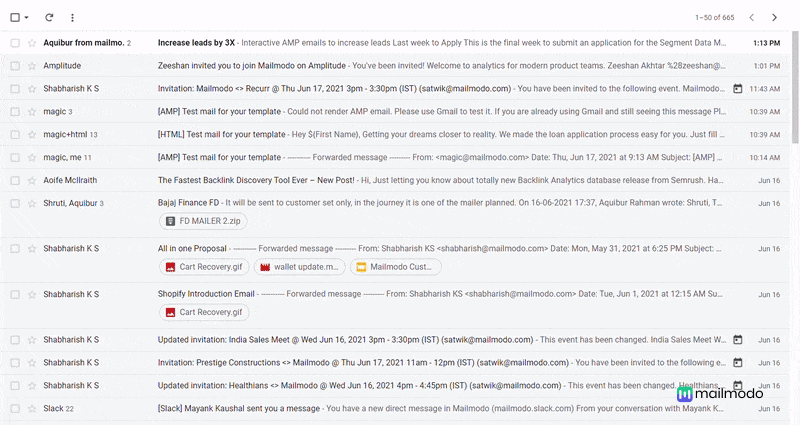
Task: Click the vertical scrollbar thumb
Action: (x=795, y=87)
